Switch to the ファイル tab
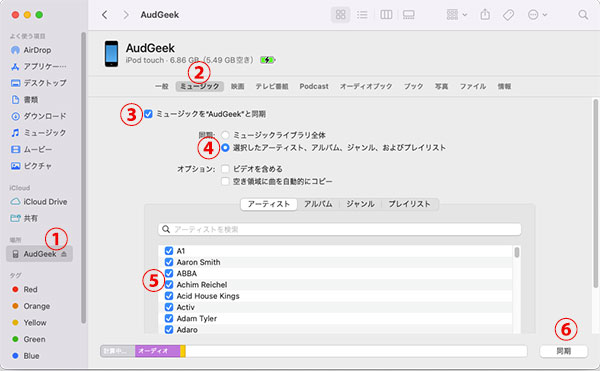 [x=473, y=86]
